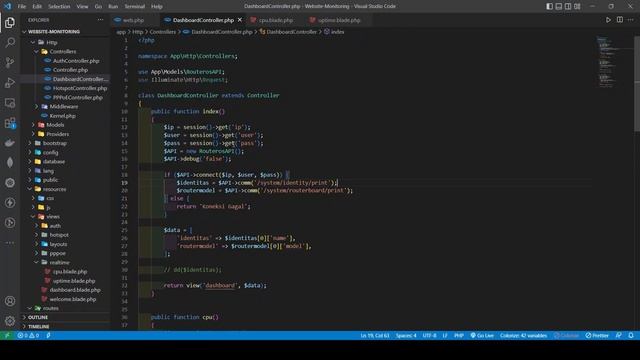640x360 pixels.
Task: Open Remote Explorer view
Action: coord(10,102)
